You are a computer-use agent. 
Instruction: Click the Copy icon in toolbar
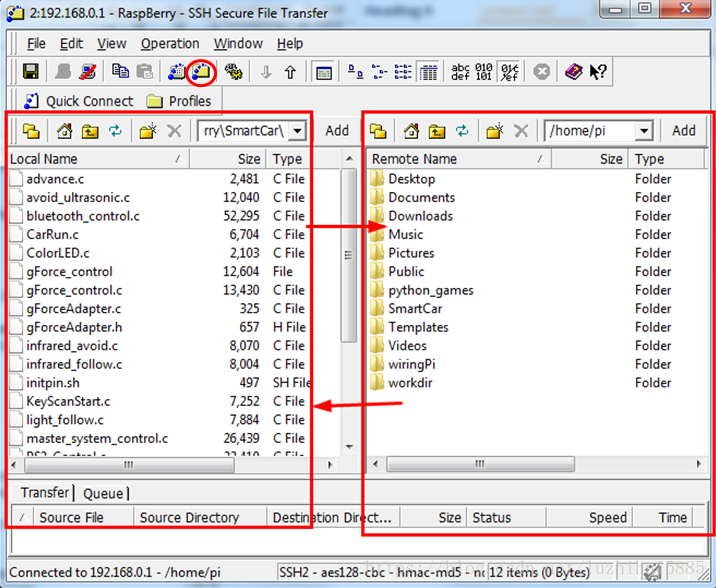(120, 72)
